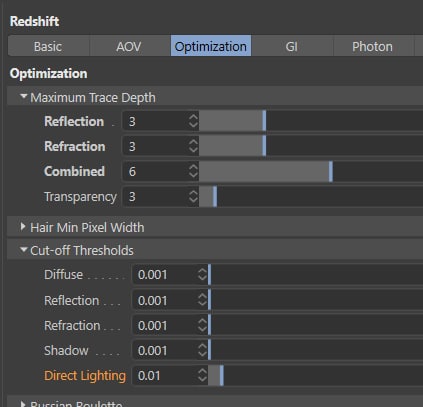Click the Shadow cut-off slider handle
This screenshot has width=423, height=407.
point(209,350)
